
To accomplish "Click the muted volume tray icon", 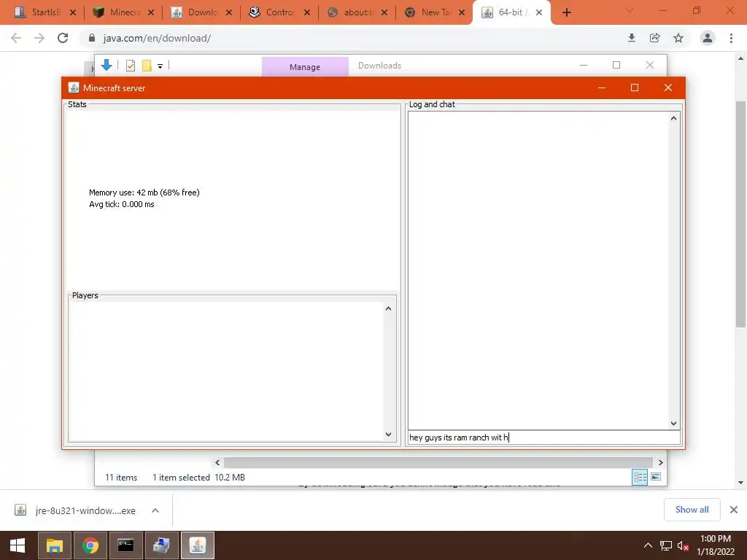I will 683,545.
